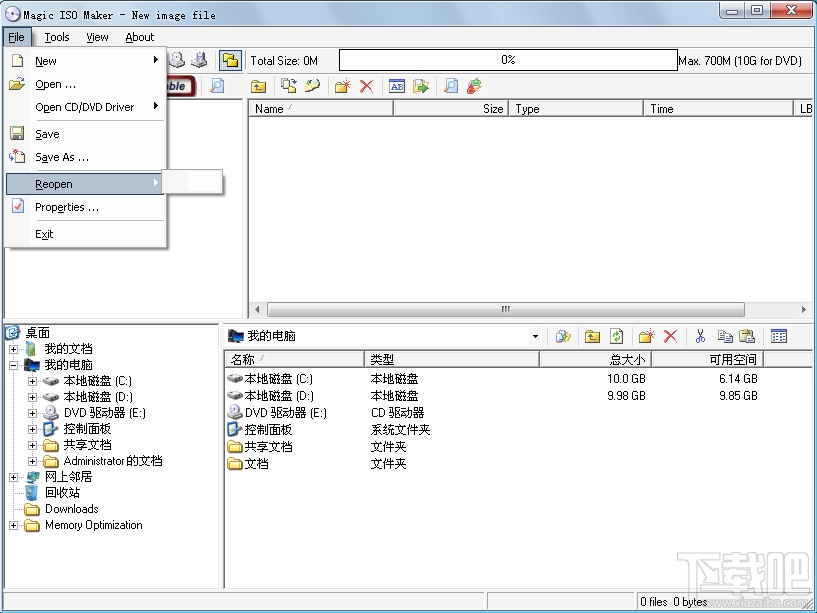Image resolution: width=817 pixels, height=613 pixels.
Task: Open the Tools menu
Action: [56, 37]
